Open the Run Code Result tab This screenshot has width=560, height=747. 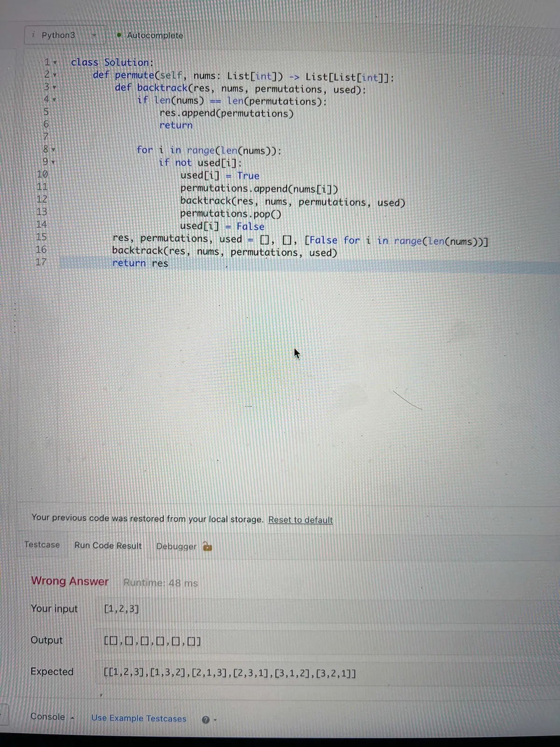(108, 546)
